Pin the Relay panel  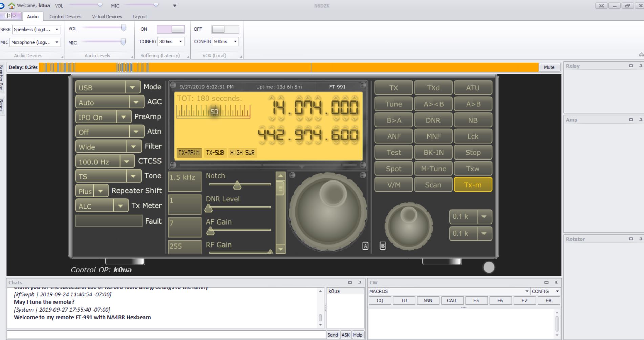point(640,66)
